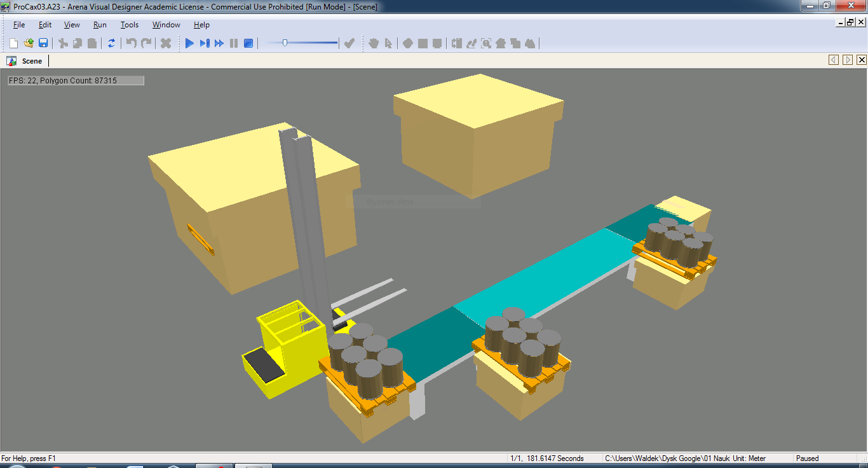
Task: Click the Open file folder icon
Action: tap(29, 43)
